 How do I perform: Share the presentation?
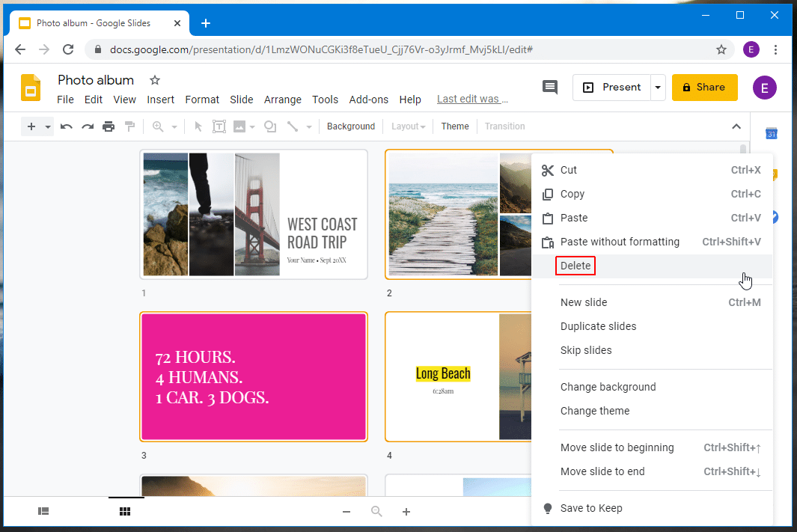tap(704, 87)
